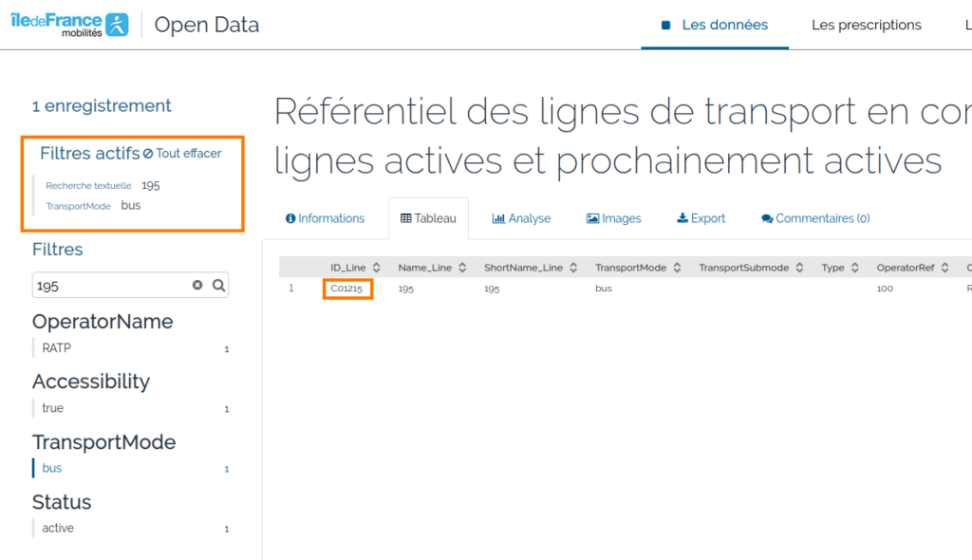
Task: Toggle the RATP OperatorName filter
Action: [x=57, y=348]
